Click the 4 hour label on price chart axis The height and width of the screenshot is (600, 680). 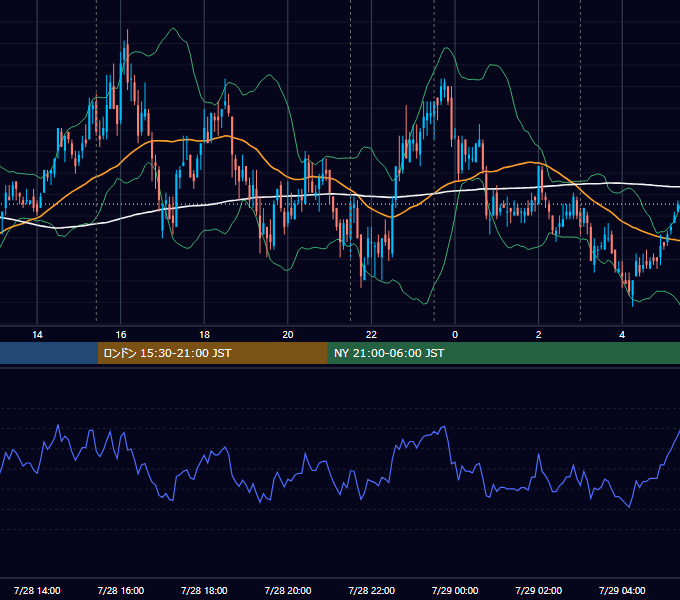tap(622, 335)
